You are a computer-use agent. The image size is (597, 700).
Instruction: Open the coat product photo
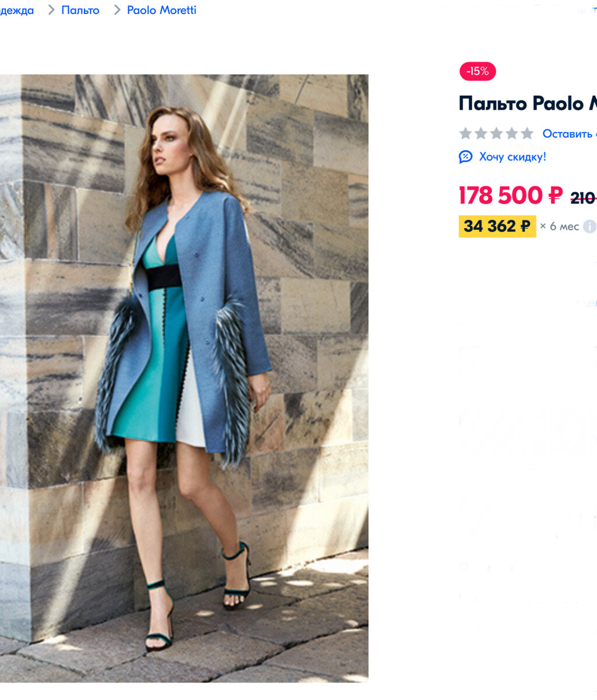click(x=184, y=378)
